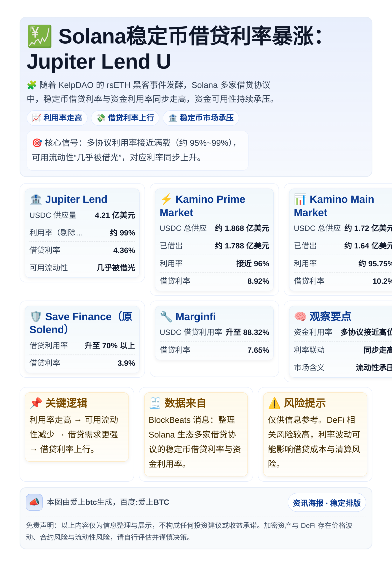392x564 pixels.
Task: Click the wrench icon beside Marginfi
Action: [x=166, y=317]
